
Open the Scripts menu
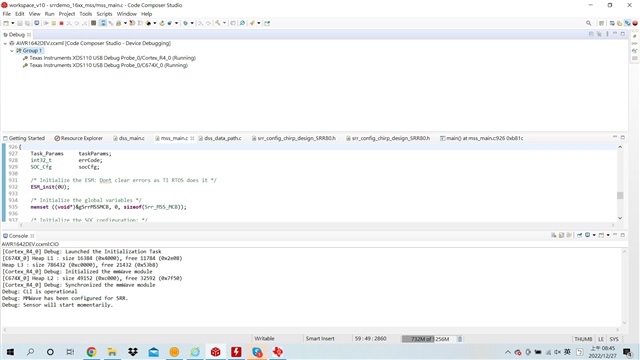coord(104,14)
